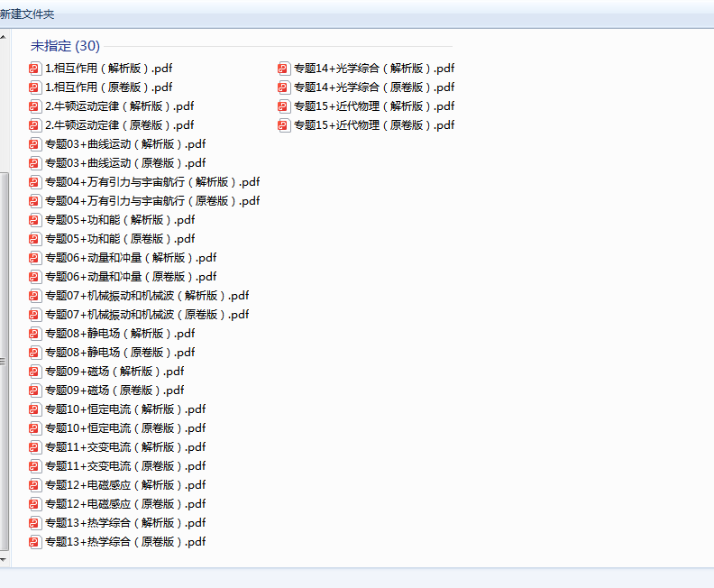
Task: Select file name 专题05+功和能（原卷版）.pdf
Action: click(x=120, y=239)
